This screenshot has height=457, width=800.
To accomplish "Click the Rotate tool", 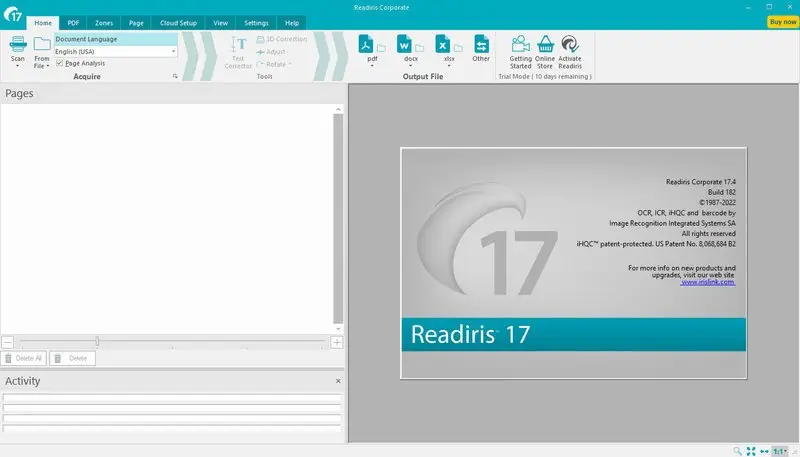I will pyautogui.click(x=273, y=64).
